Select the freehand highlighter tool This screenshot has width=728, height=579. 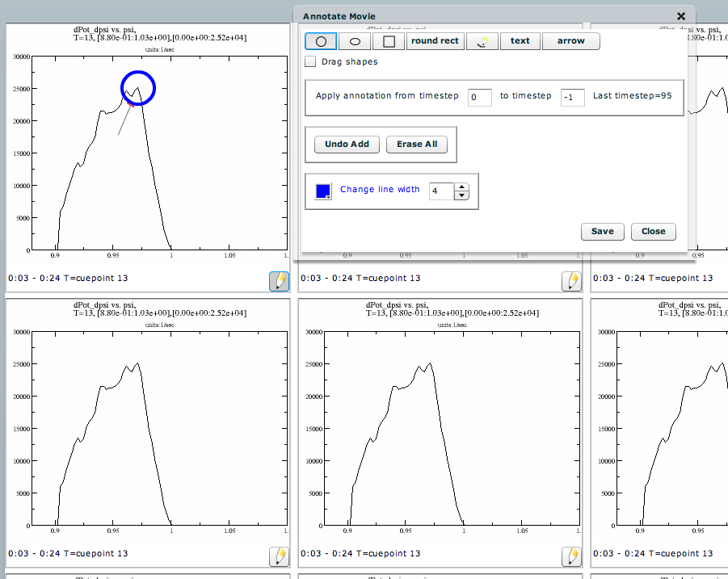coord(482,41)
